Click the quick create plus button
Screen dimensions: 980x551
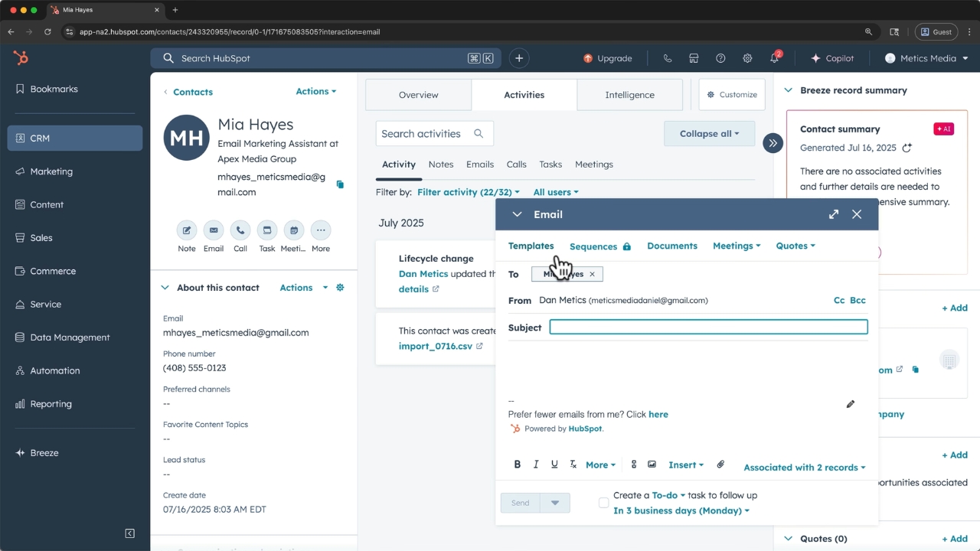point(519,58)
